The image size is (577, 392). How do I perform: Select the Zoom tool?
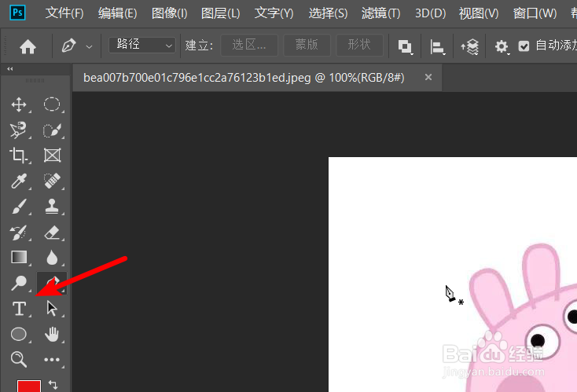18,359
